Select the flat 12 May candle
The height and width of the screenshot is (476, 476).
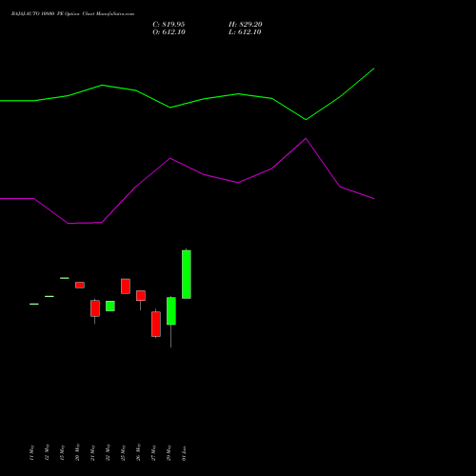pos(50,296)
